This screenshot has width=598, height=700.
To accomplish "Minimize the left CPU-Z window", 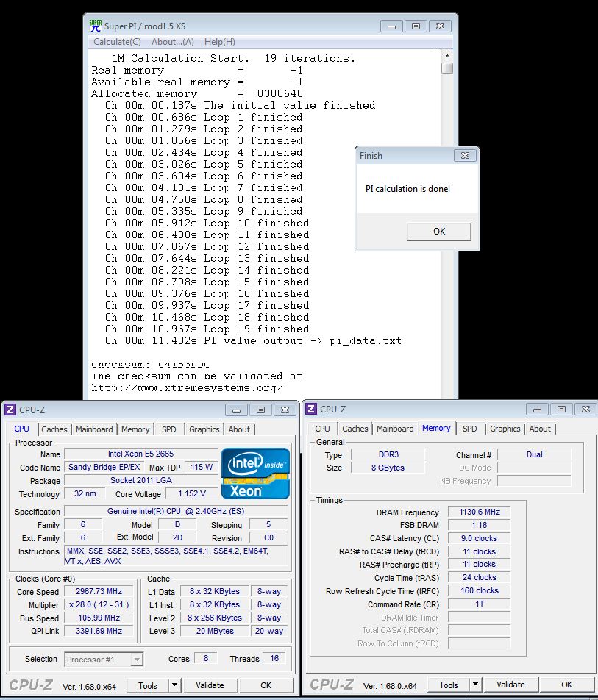I will 236,410.
